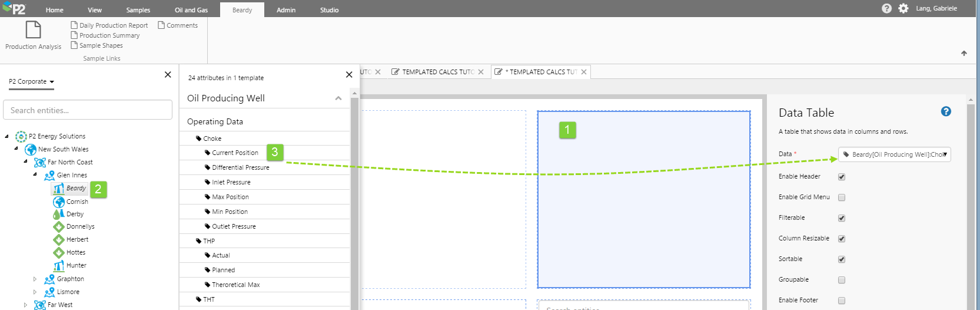Screen dimensions: 980x310
Task: Click the help icon in top bar
Action: pyautogui.click(x=886, y=8)
